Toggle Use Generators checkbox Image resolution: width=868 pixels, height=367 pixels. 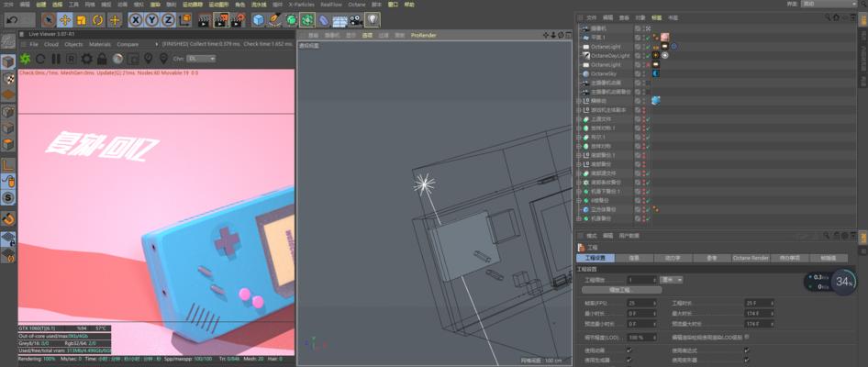pyautogui.click(x=629, y=360)
